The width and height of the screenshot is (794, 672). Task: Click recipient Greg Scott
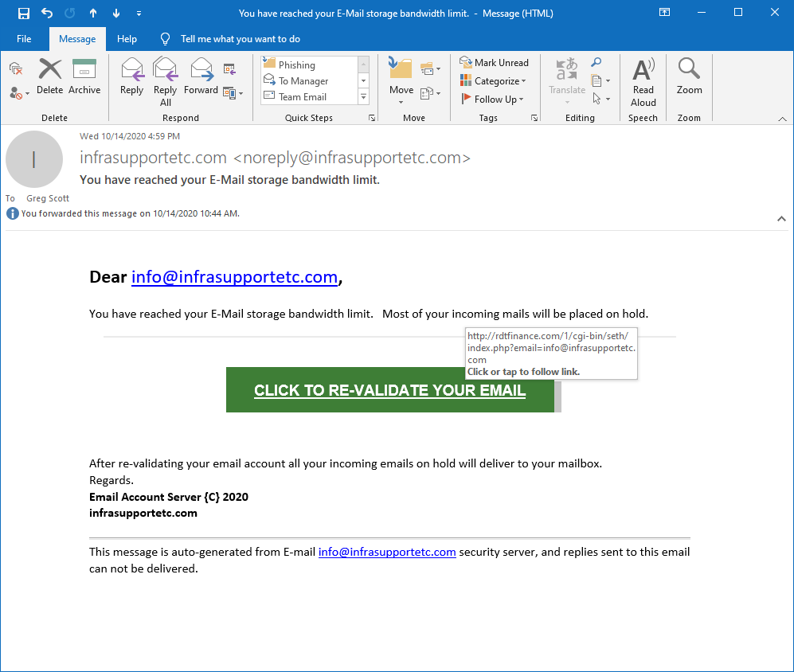tap(48, 198)
